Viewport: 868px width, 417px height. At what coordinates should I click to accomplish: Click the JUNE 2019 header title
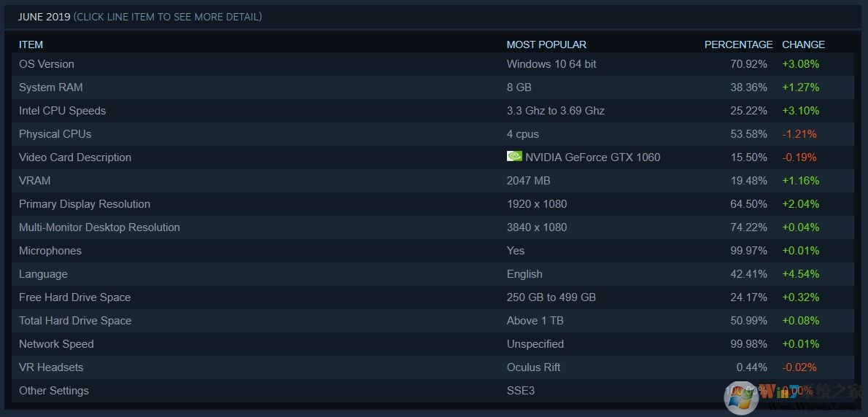[x=44, y=17]
